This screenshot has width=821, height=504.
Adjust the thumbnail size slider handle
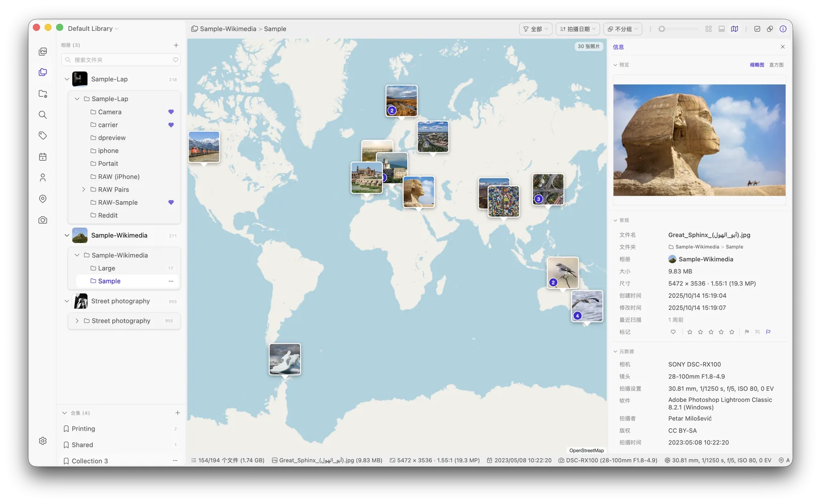661,29
